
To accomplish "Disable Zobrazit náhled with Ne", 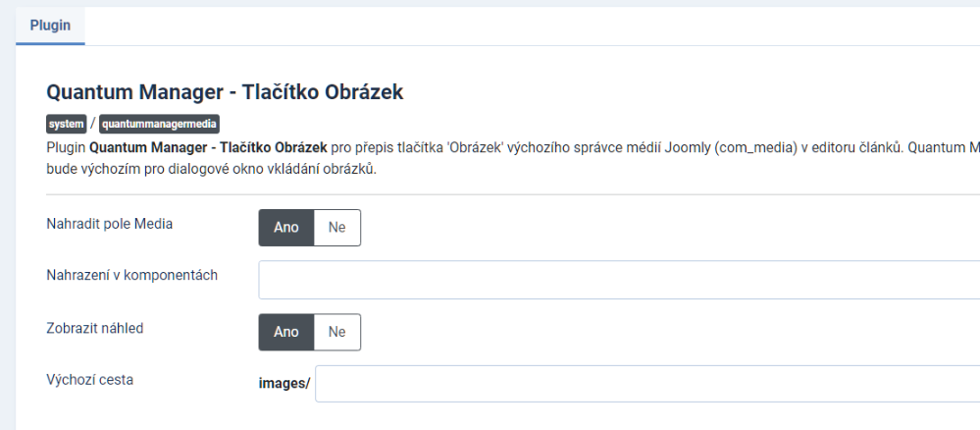I will pos(337,332).
